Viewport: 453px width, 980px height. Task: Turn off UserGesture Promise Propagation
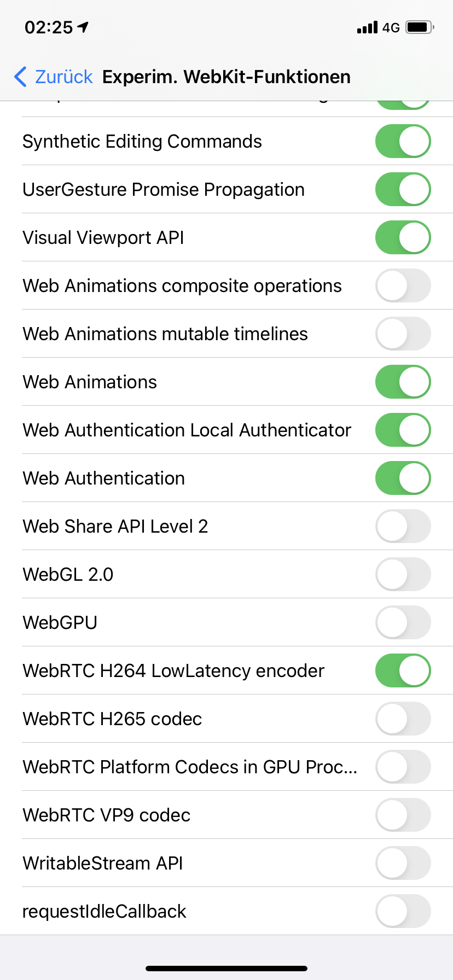(403, 190)
